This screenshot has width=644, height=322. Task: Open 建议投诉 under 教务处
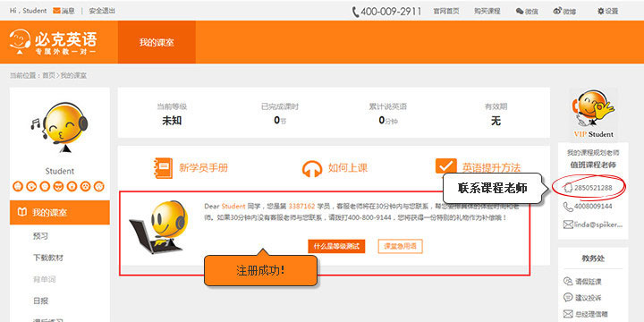coord(589,297)
